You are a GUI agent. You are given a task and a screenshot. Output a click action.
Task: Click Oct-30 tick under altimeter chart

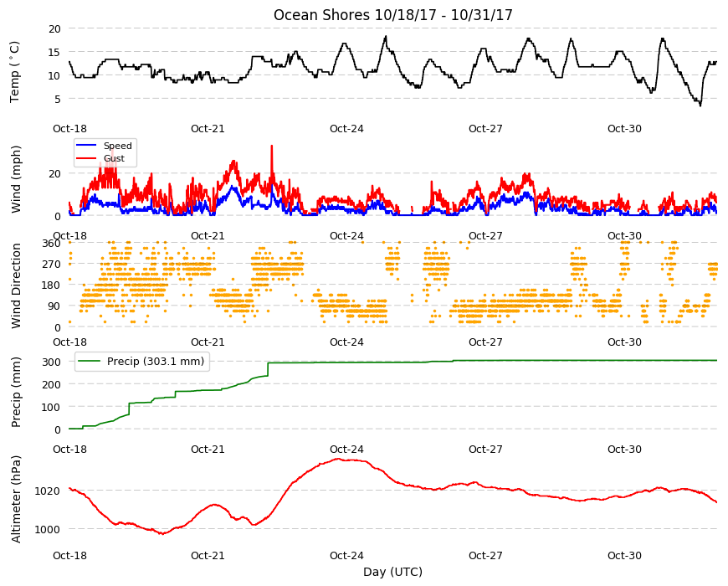tap(624, 555)
